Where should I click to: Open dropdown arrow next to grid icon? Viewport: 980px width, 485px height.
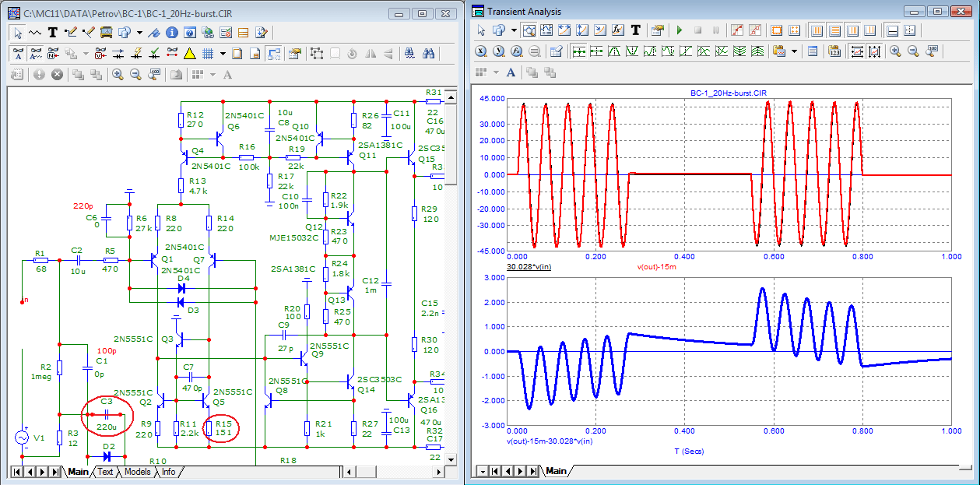223,54
